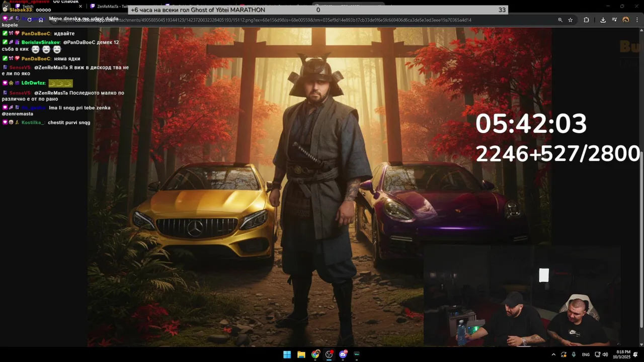Click the browser zoom magnifier icon

[560, 20]
